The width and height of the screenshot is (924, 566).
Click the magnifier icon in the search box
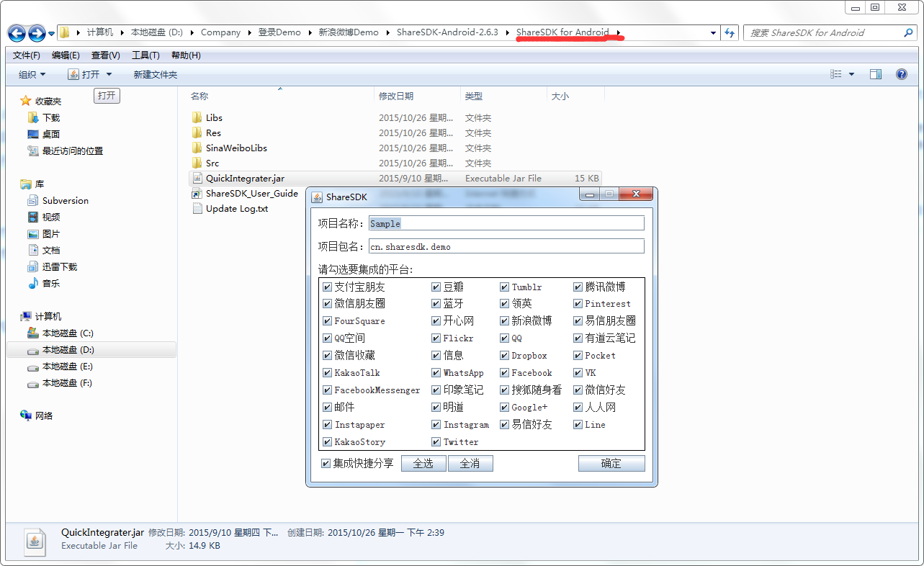point(909,32)
